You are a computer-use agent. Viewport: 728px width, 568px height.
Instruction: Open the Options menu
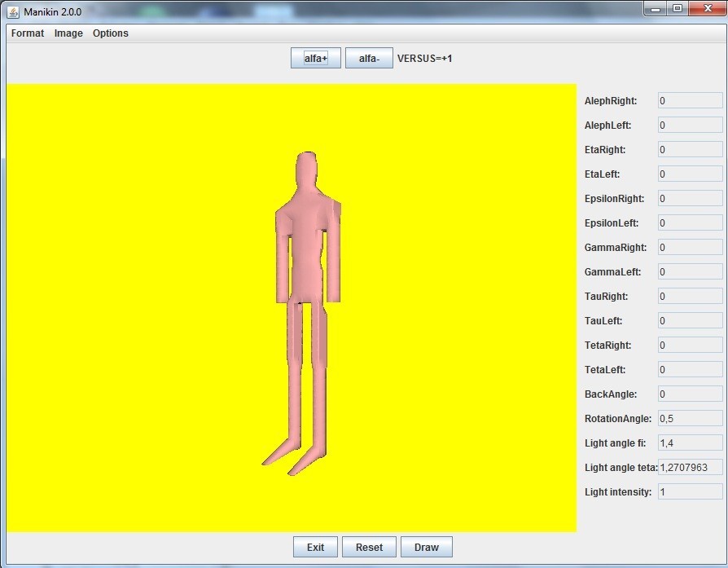[x=111, y=33]
